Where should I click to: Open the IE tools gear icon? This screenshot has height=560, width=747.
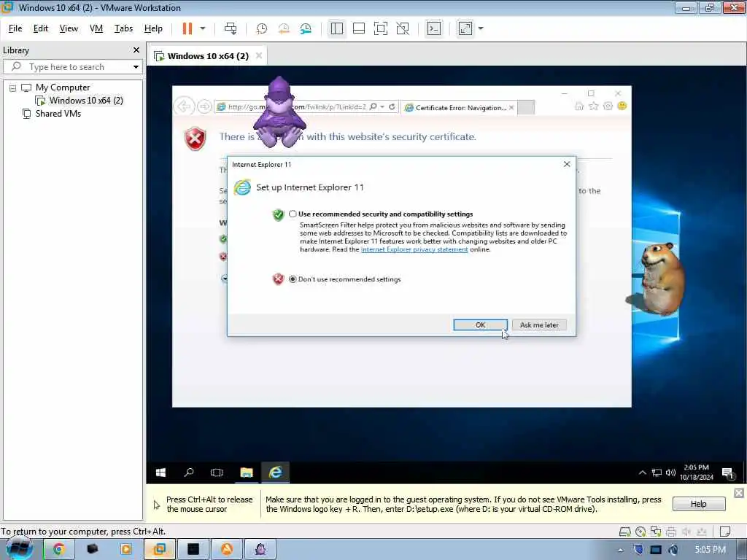click(x=608, y=106)
